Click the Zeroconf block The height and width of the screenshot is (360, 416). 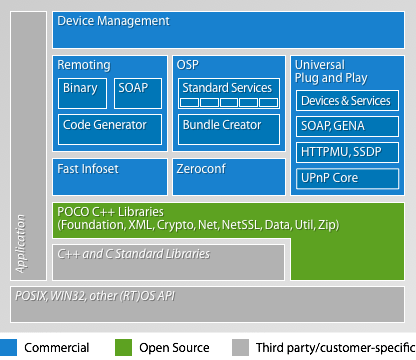click(229, 177)
